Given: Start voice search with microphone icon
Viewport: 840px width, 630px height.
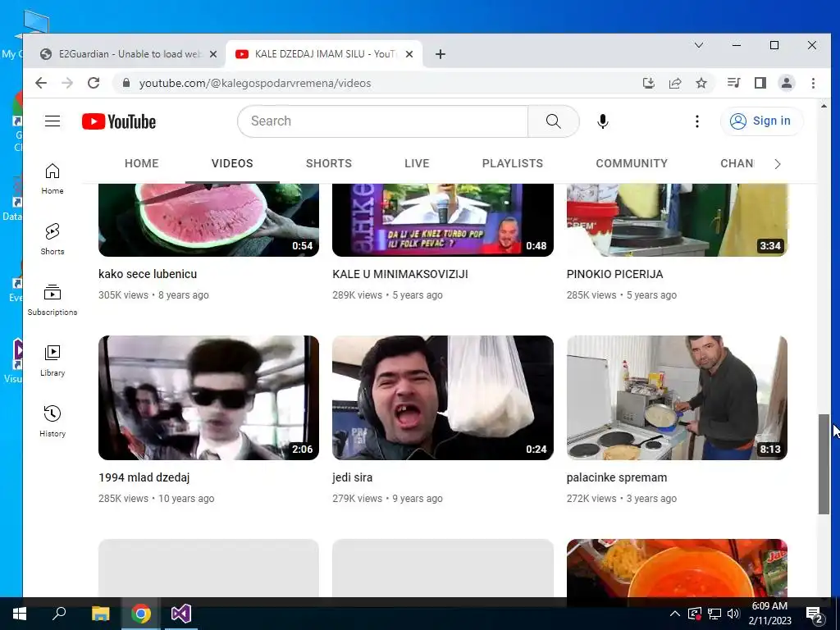Looking at the screenshot, I should click(603, 121).
